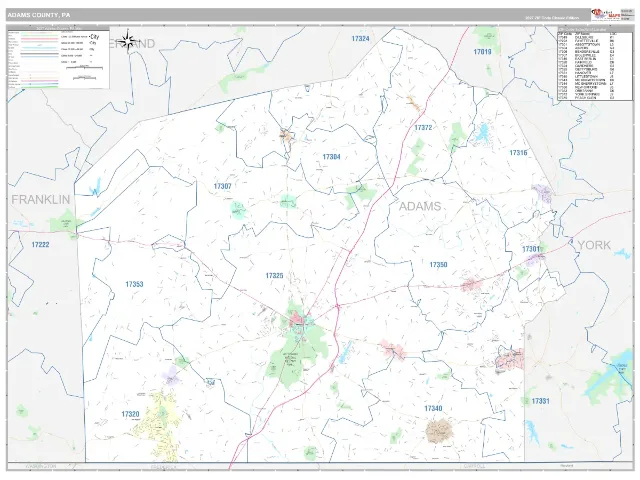Select the 17340 ZIP code label

(x=433, y=409)
